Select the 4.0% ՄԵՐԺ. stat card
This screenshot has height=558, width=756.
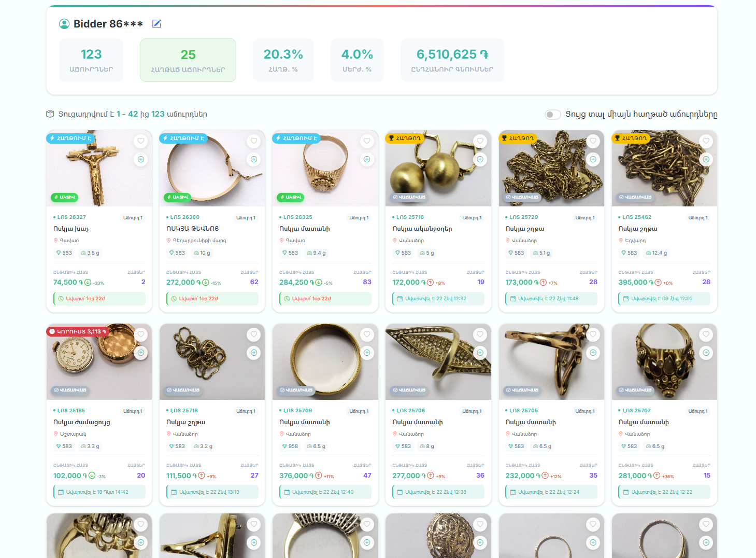357,60
